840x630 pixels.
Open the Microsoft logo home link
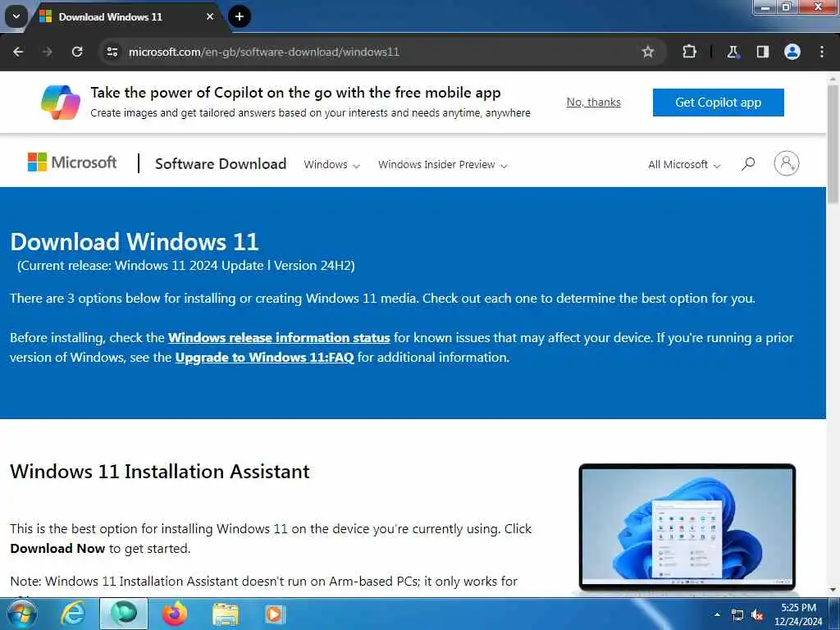coord(72,162)
